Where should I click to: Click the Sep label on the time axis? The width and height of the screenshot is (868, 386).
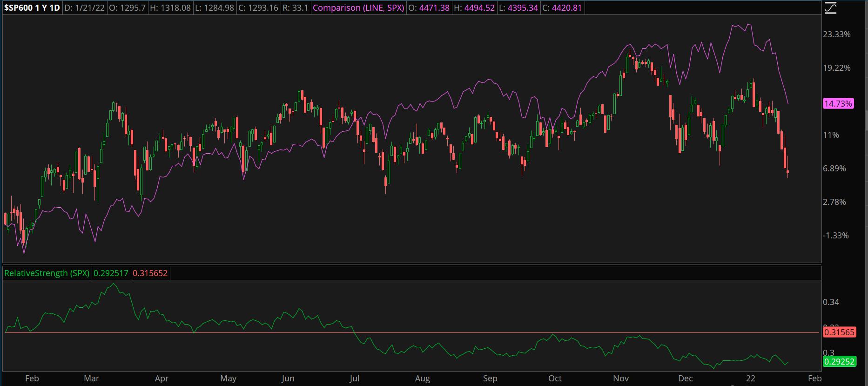[x=490, y=379]
